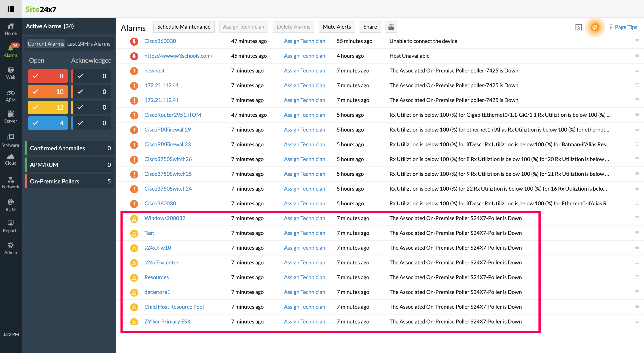
Task: Click the clipboard icon next to Share
Action: pos(391,27)
